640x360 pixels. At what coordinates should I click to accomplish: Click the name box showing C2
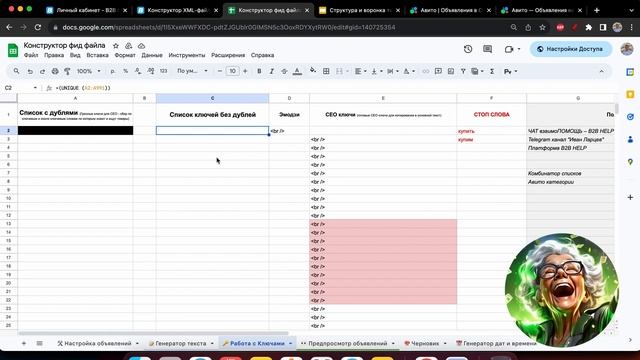(20, 88)
